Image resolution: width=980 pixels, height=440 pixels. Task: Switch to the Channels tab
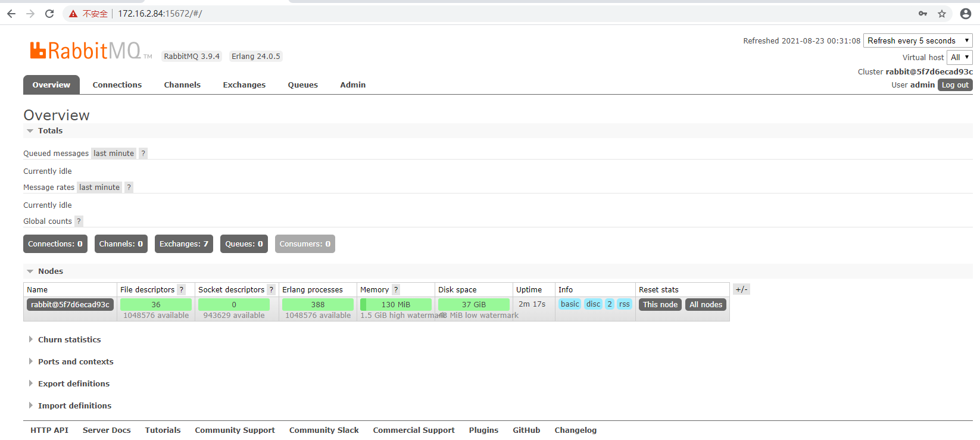coord(182,85)
